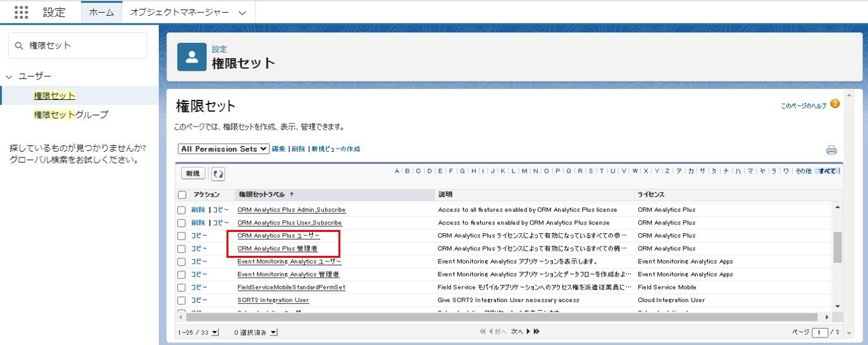
Task: Click コピー for CRM Analytics Plus User_Subscribe
Action: pos(221,223)
